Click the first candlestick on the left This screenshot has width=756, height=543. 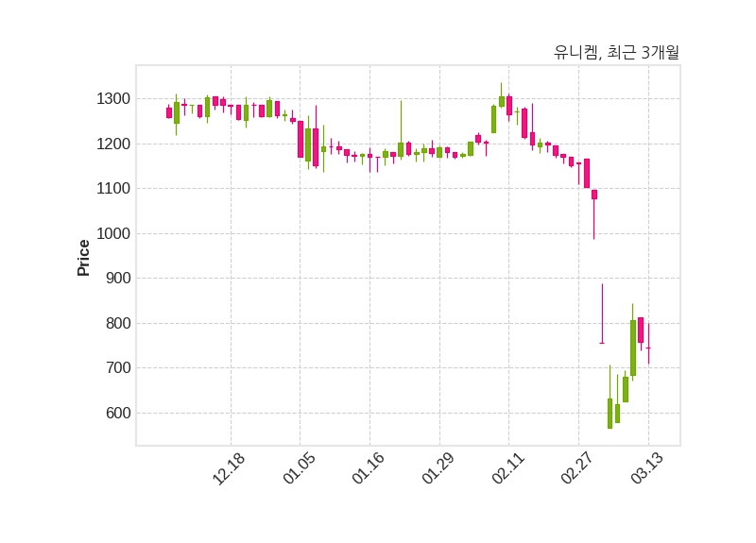point(169,112)
